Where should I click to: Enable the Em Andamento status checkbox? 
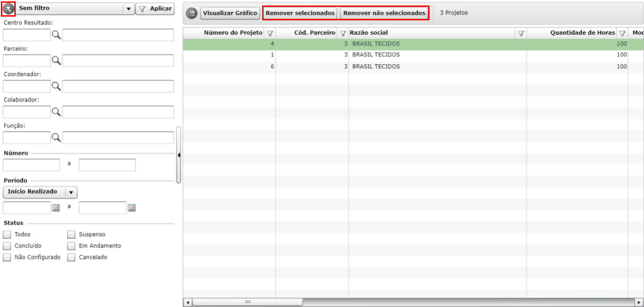[71, 246]
